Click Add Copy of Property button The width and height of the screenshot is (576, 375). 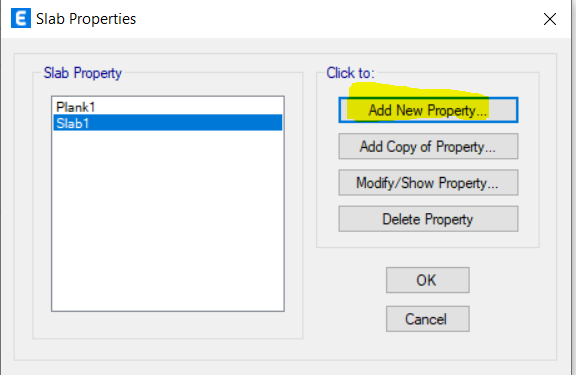click(428, 146)
